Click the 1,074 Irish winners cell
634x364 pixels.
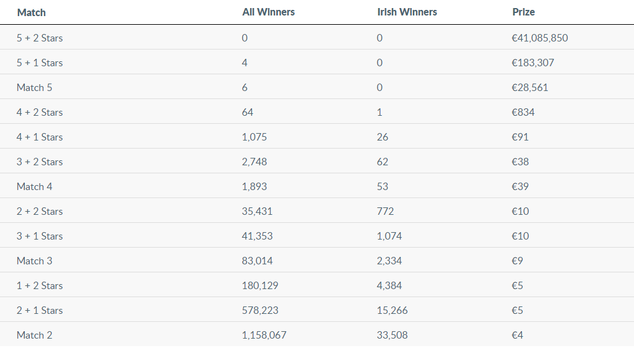click(389, 236)
